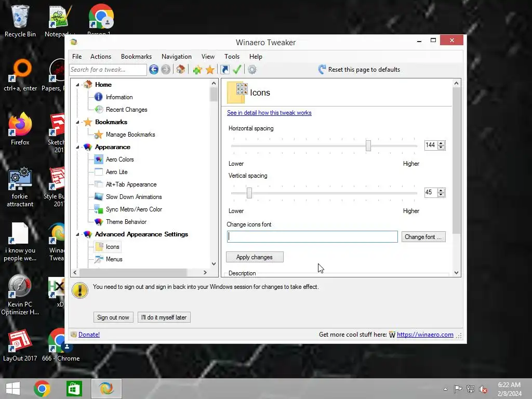Screen dimensions: 532x399
Task: Open Recycle Bin desktop icon
Action: (x=20, y=21)
